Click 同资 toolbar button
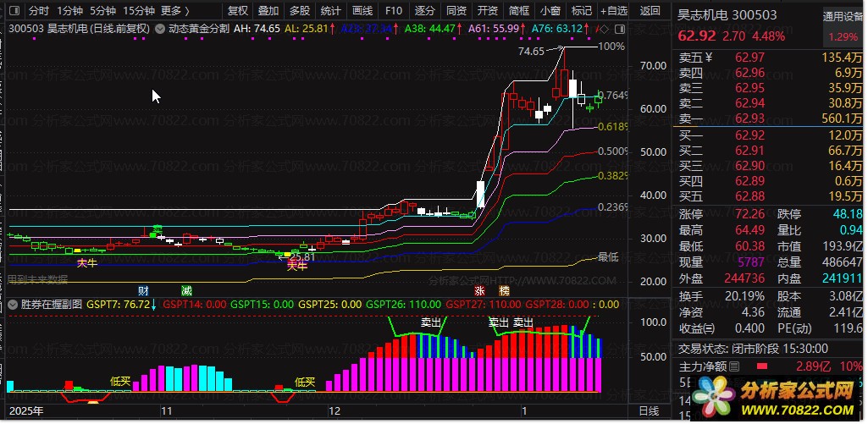The image size is (868, 424). (x=456, y=10)
